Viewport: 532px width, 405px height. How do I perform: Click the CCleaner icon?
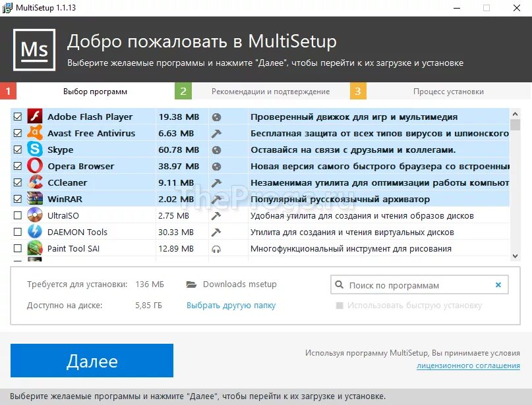[x=34, y=182]
